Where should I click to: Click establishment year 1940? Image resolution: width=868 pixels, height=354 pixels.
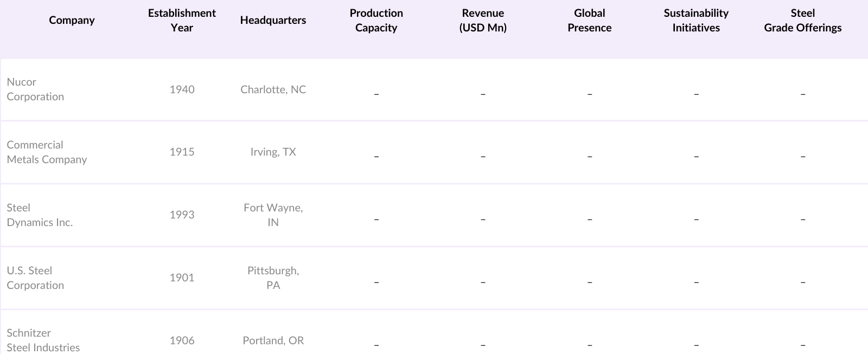[182, 89]
